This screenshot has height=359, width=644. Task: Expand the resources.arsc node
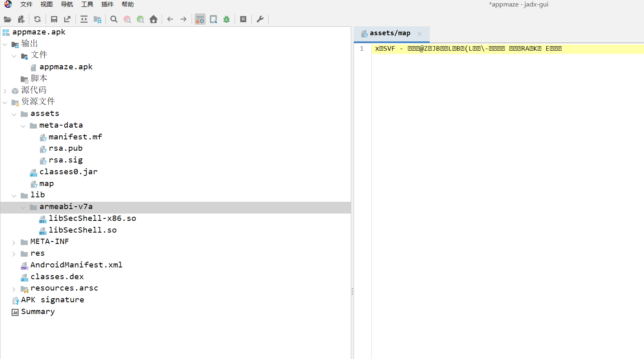(14, 289)
